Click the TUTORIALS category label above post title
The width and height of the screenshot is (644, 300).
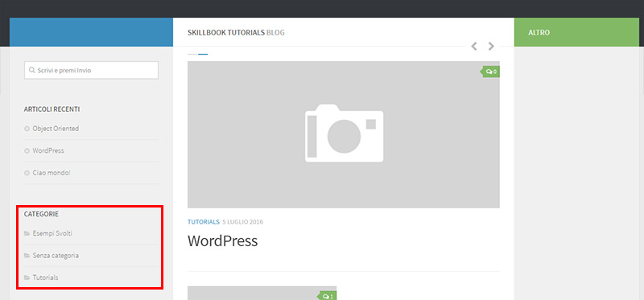(x=204, y=222)
